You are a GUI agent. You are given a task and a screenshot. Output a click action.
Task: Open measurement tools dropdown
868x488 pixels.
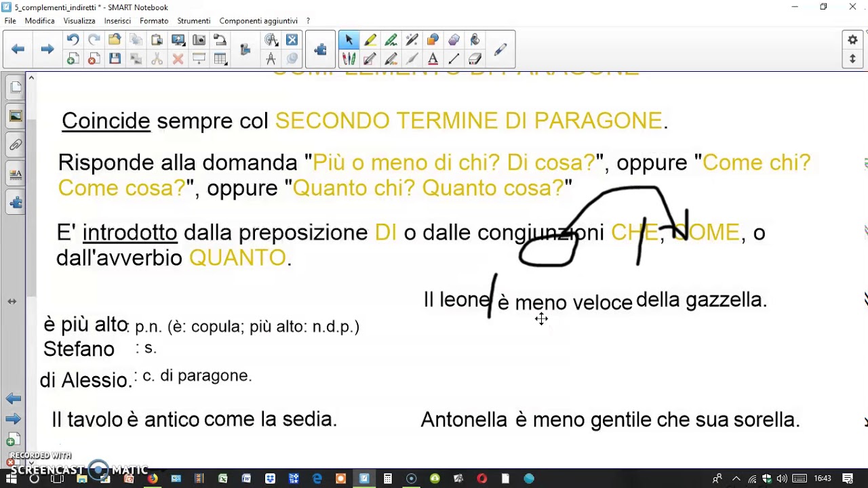[x=271, y=40]
